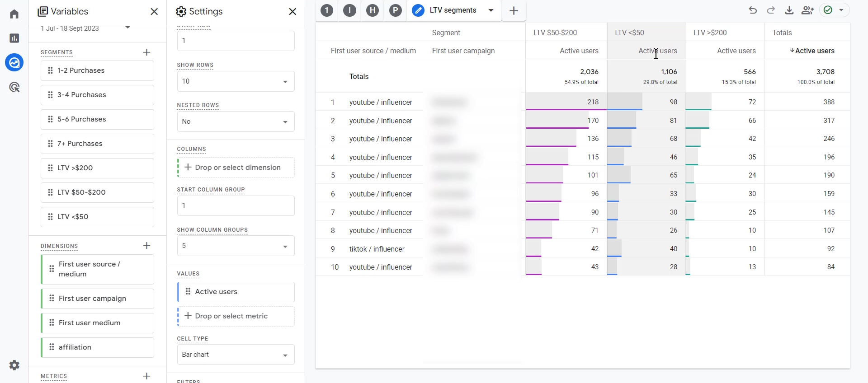This screenshot has width=868, height=383.
Task: Click Start Column Group input field
Action: point(236,206)
